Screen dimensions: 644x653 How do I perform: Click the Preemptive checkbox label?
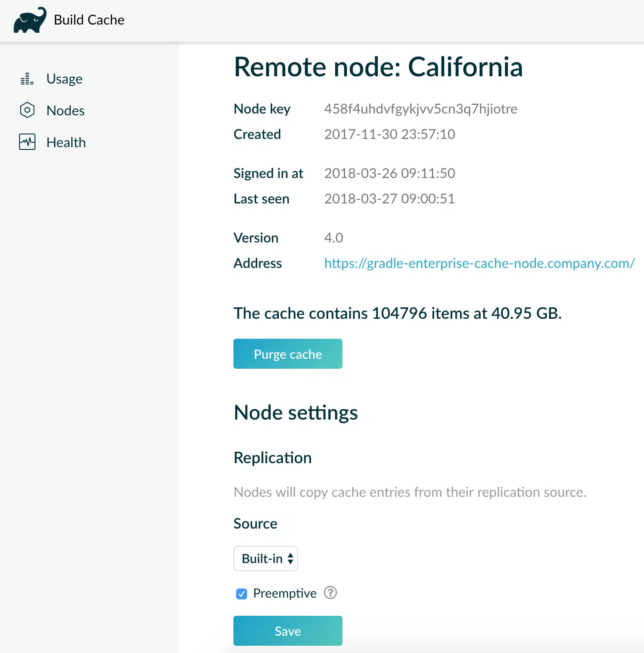click(285, 594)
